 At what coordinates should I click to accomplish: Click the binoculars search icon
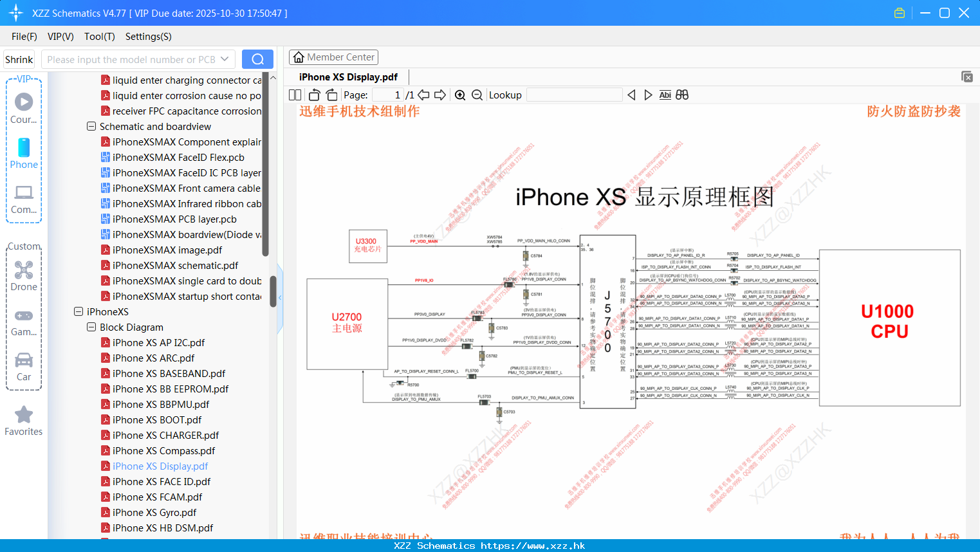[x=682, y=95]
